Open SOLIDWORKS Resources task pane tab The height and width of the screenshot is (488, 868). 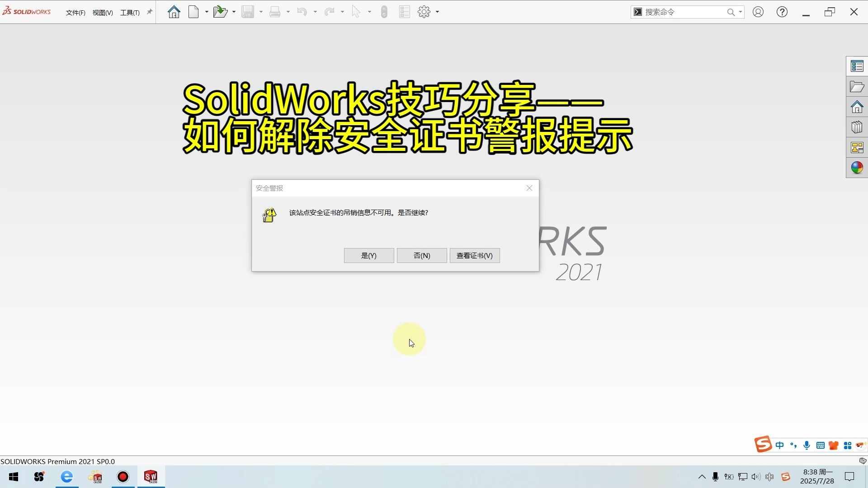[x=857, y=107]
